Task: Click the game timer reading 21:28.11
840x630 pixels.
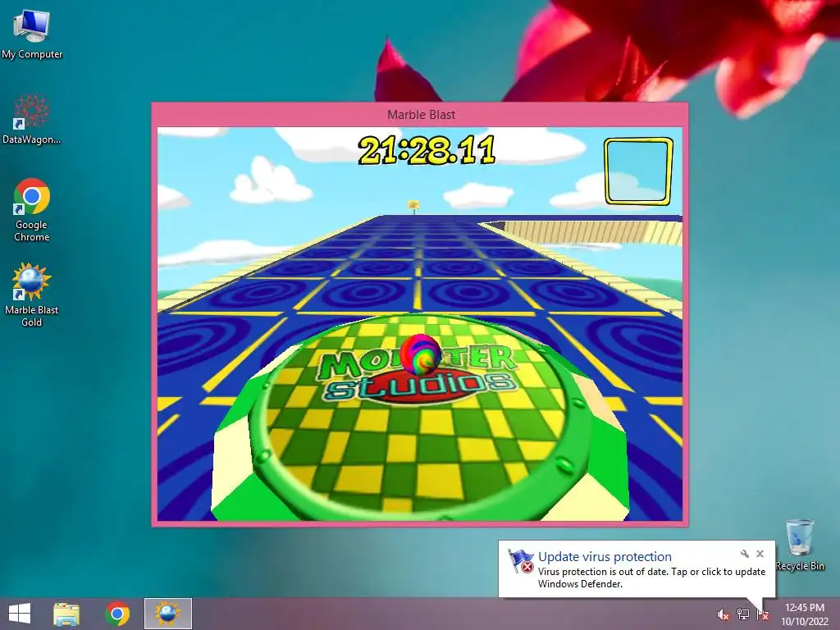Action: 427,150
